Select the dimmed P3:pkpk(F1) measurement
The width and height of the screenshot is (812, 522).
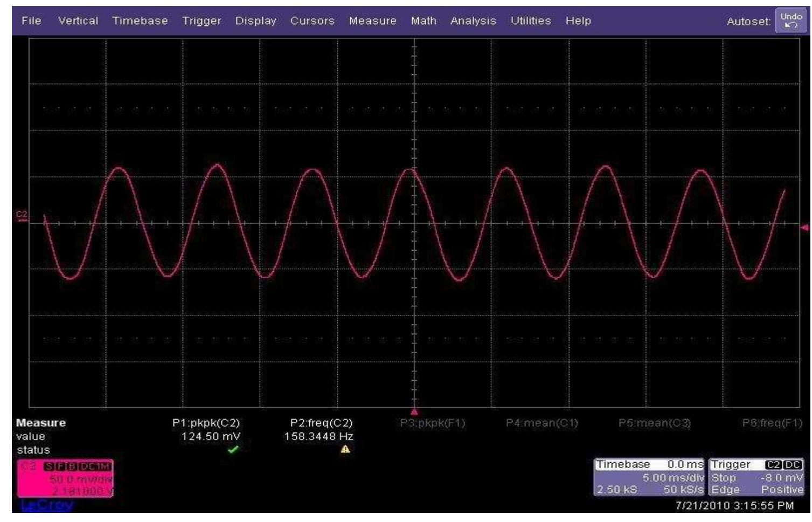point(433,423)
